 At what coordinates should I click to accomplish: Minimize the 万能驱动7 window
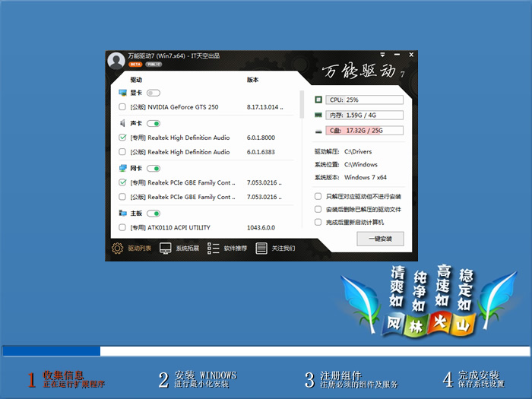coord(397,55)
